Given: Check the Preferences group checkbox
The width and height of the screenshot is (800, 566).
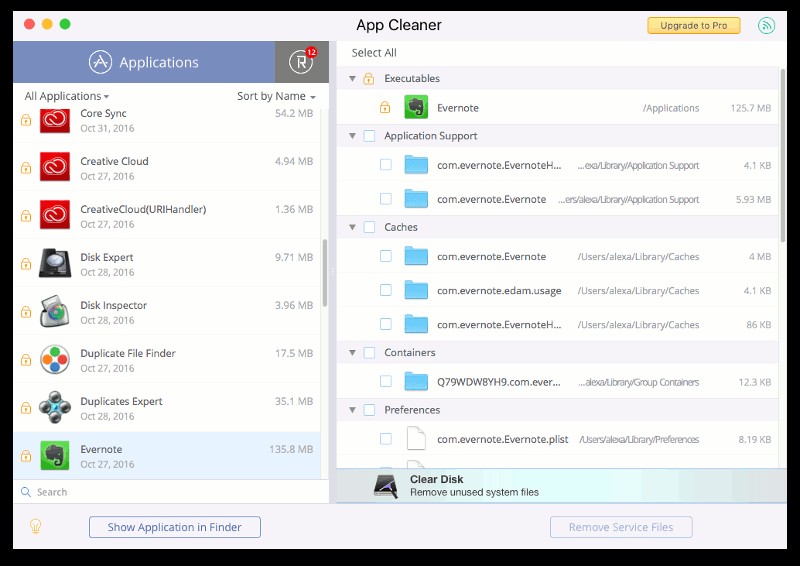Looking at the screenshot, I should (x=369, y=410).
